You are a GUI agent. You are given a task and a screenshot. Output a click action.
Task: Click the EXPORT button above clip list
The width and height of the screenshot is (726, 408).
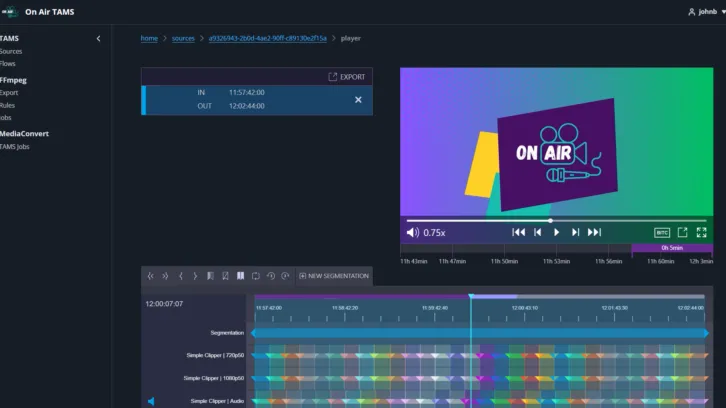point(347,77)
